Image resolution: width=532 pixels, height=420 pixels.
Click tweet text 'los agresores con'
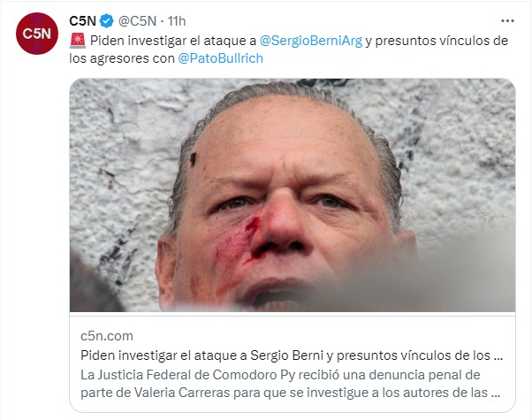[x=122, y=58]
